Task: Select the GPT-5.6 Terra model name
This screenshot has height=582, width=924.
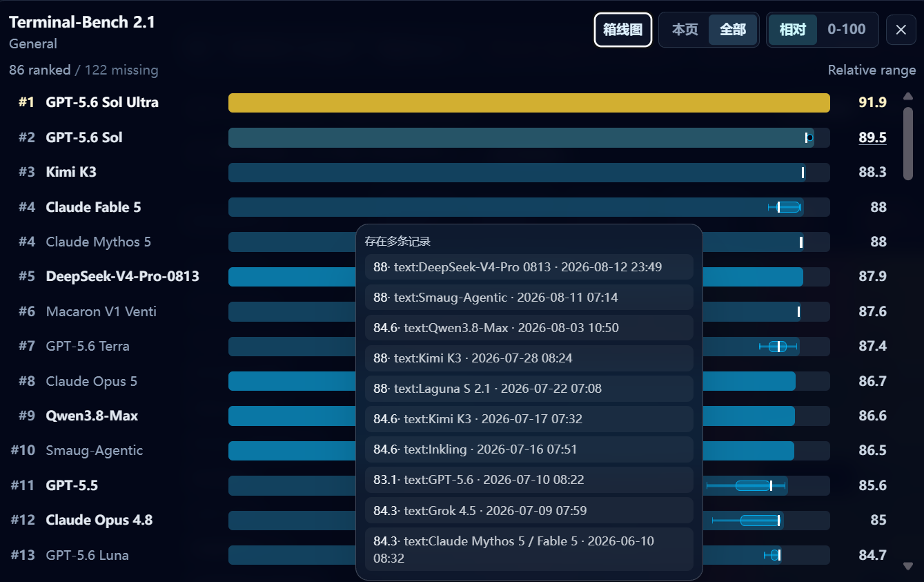Action: (x=88, y=346)
